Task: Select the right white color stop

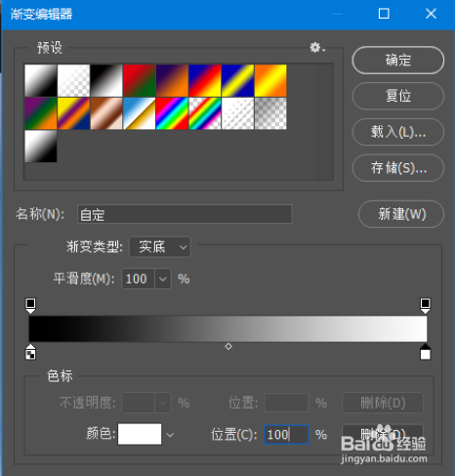Action: click(x=425, y=352)
